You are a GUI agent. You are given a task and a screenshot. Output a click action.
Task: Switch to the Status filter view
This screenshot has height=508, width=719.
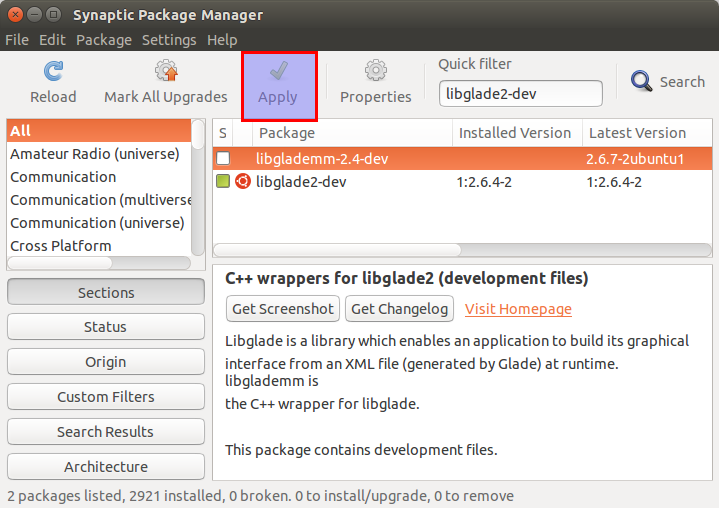pos(106,327)
